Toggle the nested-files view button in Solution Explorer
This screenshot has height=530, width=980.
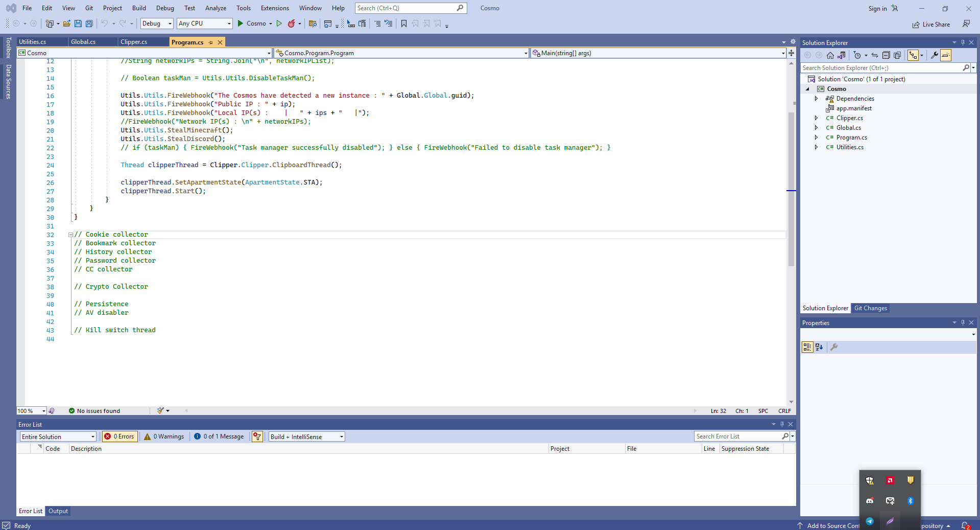913,55
